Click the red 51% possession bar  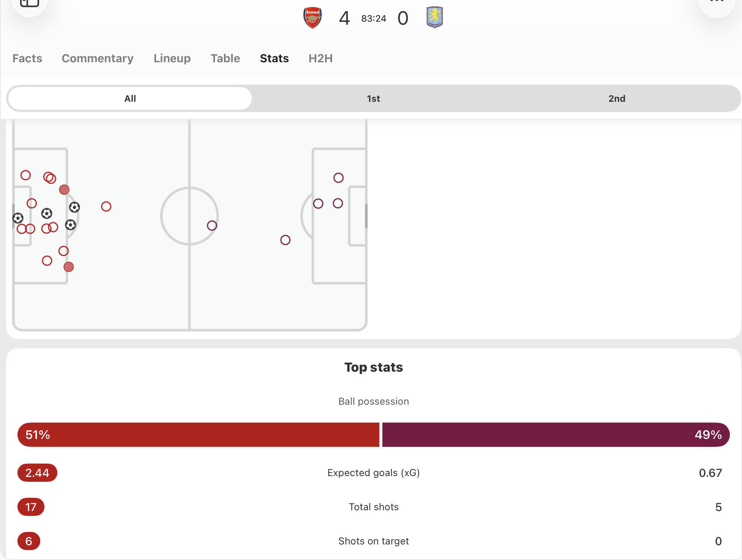[198, 435]
